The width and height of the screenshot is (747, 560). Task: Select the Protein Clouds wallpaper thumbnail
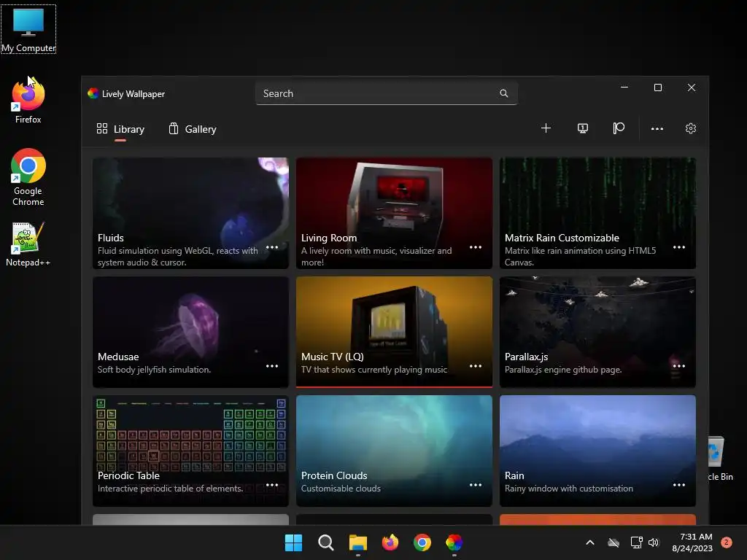tap(394, 451)
